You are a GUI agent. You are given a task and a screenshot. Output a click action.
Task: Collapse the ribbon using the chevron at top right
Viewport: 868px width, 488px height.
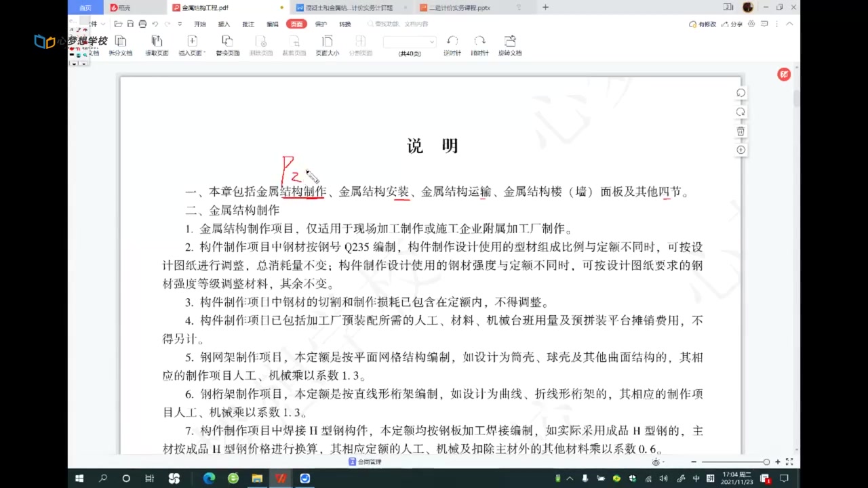789,24
